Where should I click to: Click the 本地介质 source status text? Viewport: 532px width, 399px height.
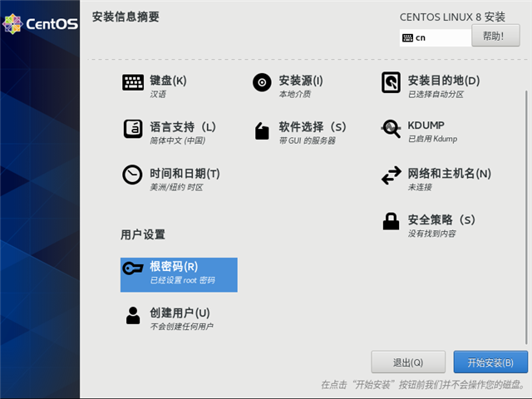(295, 94)
